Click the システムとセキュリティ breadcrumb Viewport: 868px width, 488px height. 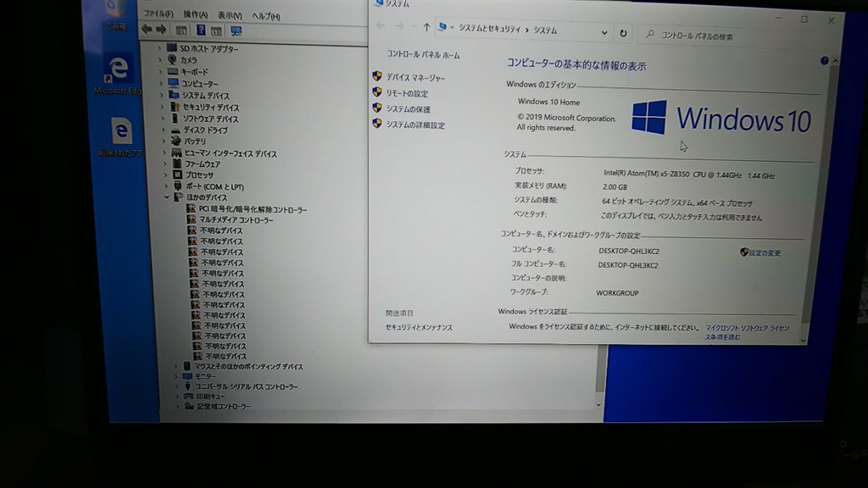point(489,29)
